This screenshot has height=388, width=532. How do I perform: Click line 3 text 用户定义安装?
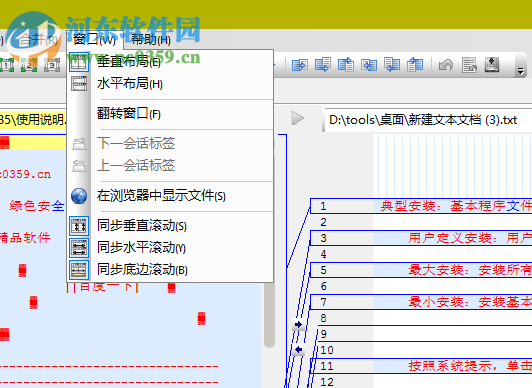[x=450, y=238]
